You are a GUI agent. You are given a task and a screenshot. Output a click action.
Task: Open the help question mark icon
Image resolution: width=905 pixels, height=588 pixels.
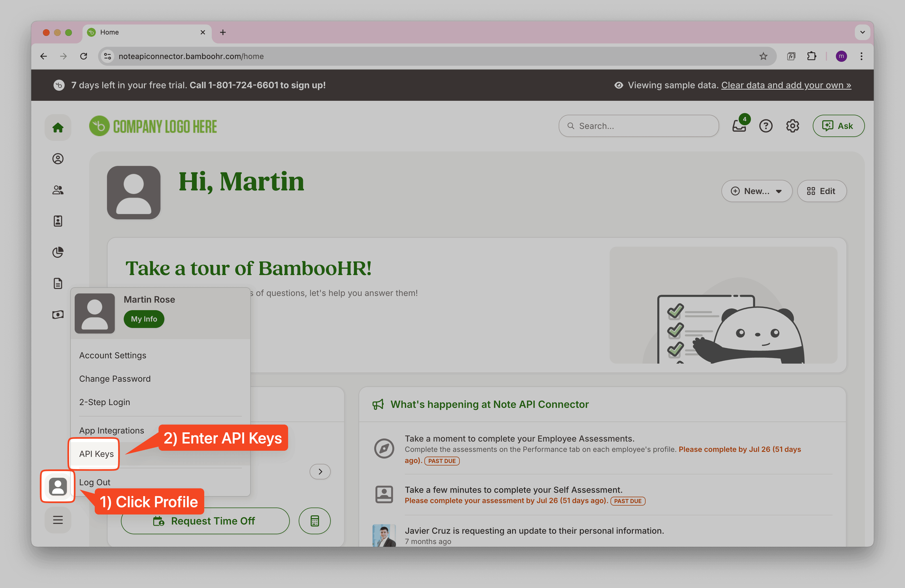(x=766, y=126)
